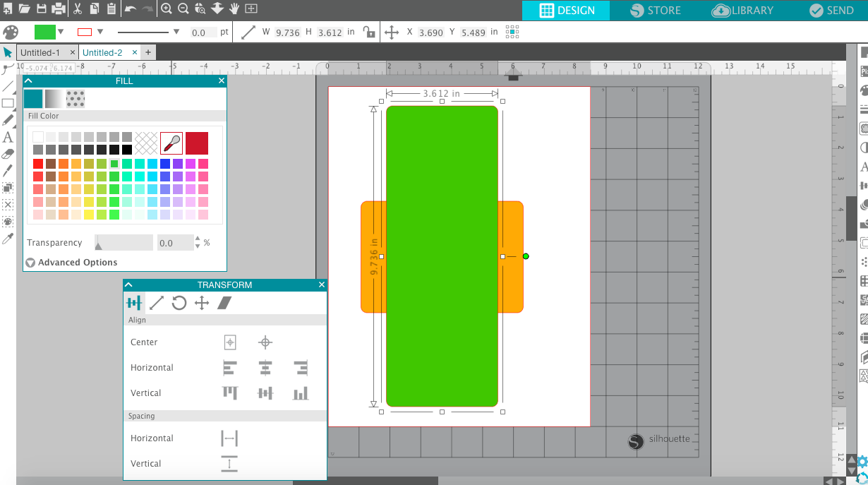Open the Shear tab in Transform panel
This screenshot has height=485, width=868.
coord(224,303)
